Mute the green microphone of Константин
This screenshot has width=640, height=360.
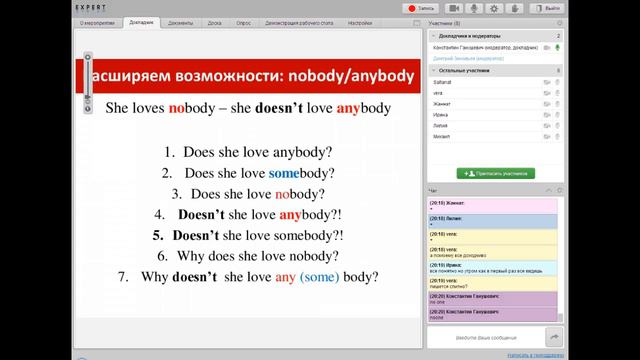[557, 48]
